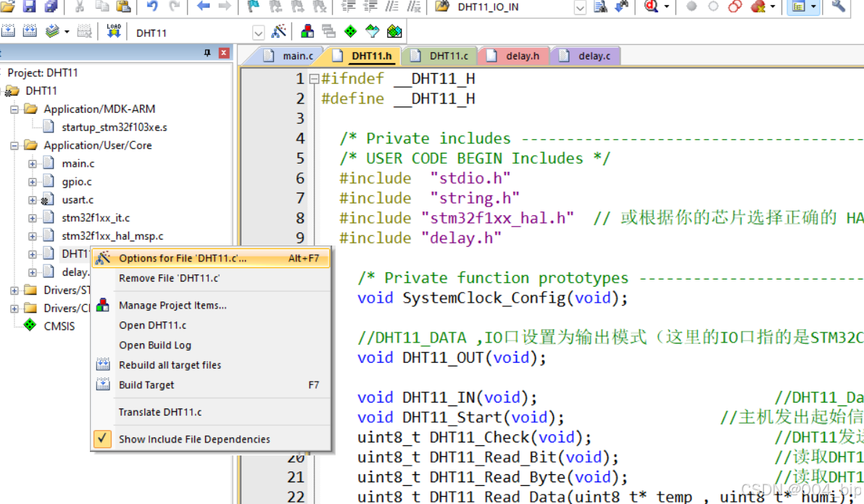Click the Save All files icon

point(51,7)
